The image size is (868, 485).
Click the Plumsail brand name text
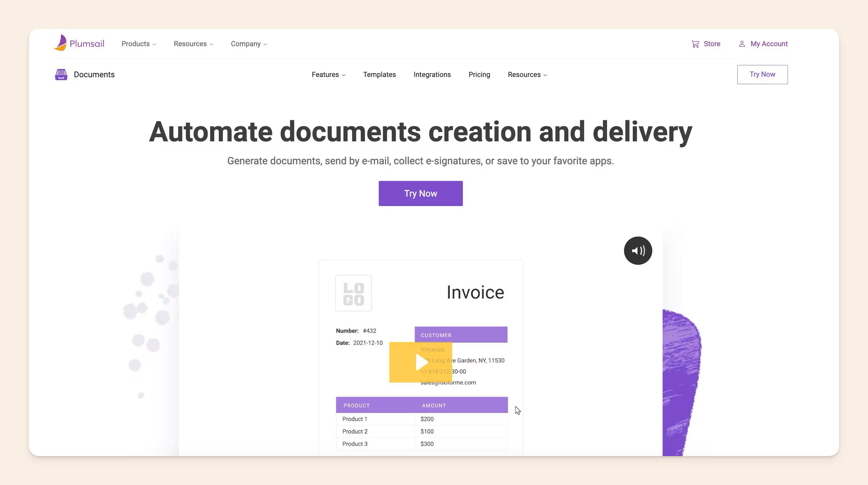point(87,44)
